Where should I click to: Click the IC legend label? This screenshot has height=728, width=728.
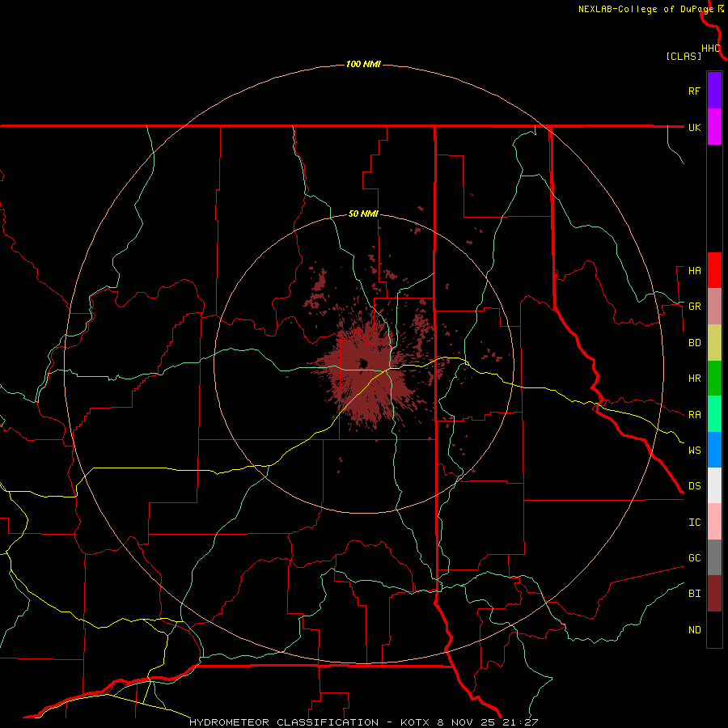click(695, 523)
